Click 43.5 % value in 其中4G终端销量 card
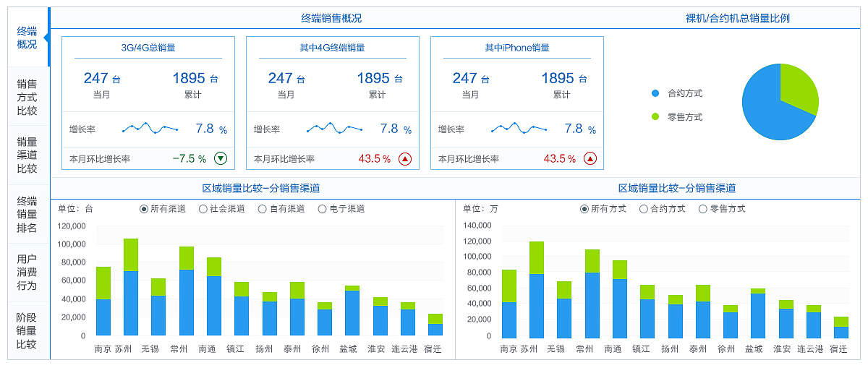 [x=375, y=158]
